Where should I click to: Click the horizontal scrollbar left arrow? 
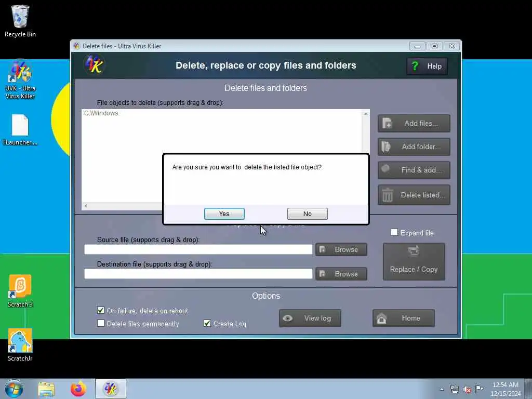(86, 206)
